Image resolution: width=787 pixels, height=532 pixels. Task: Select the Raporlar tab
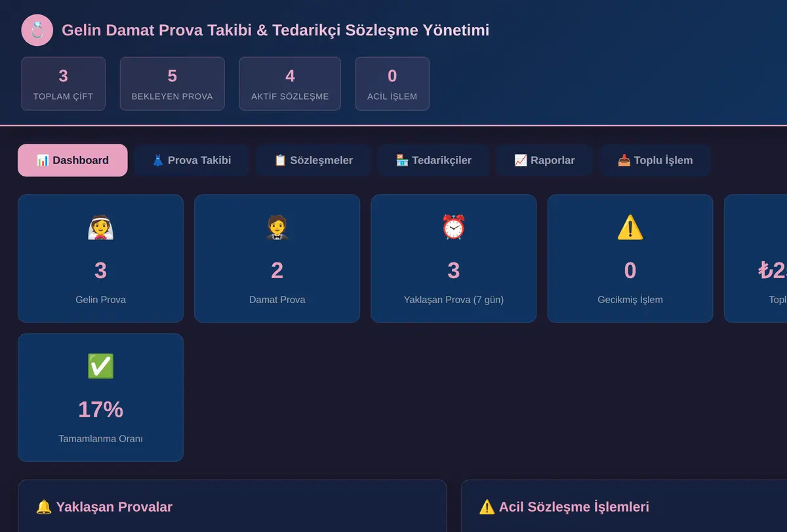coord(544,160)
